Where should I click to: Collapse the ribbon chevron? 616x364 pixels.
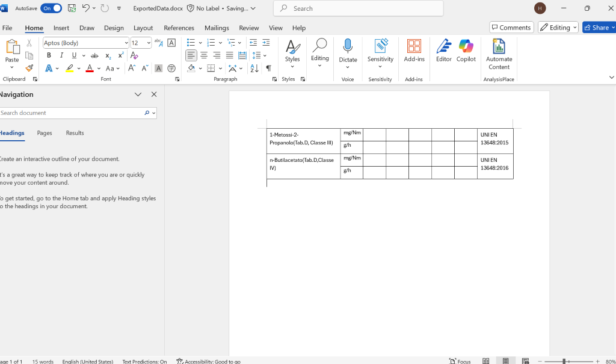(611, 78)
